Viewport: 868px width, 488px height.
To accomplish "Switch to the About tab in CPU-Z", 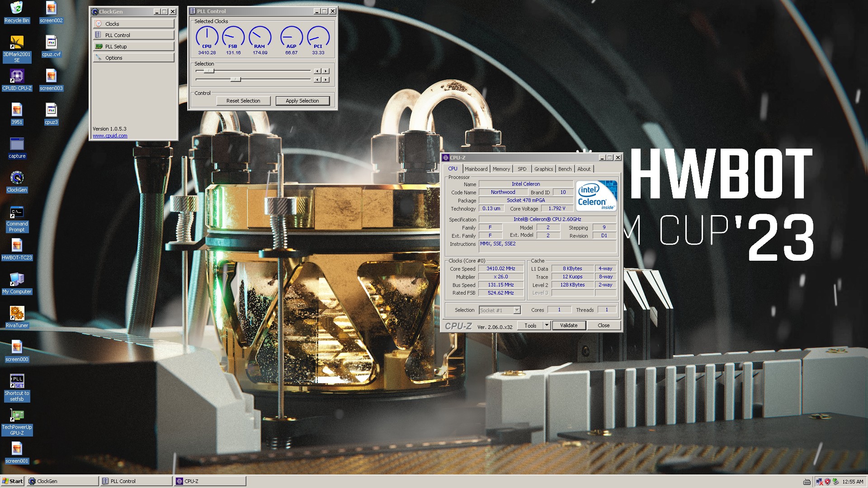I will 584,169.
